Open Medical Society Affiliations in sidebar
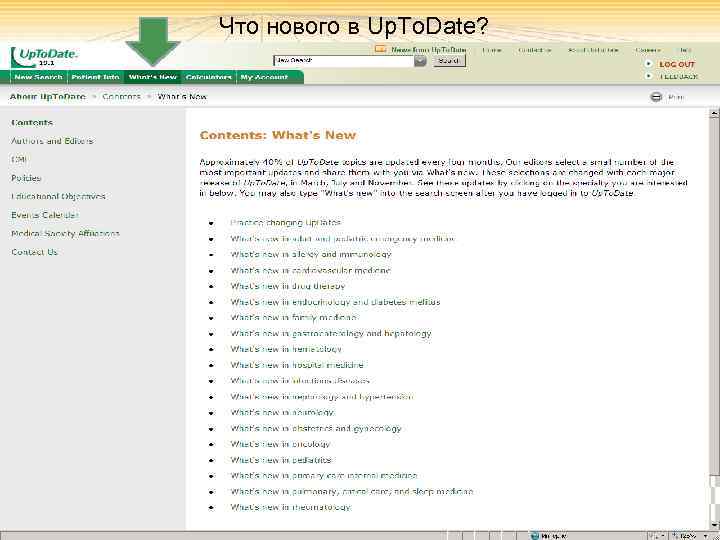Image resolution: width=720 pixels, height=540 pixels. 65,233
